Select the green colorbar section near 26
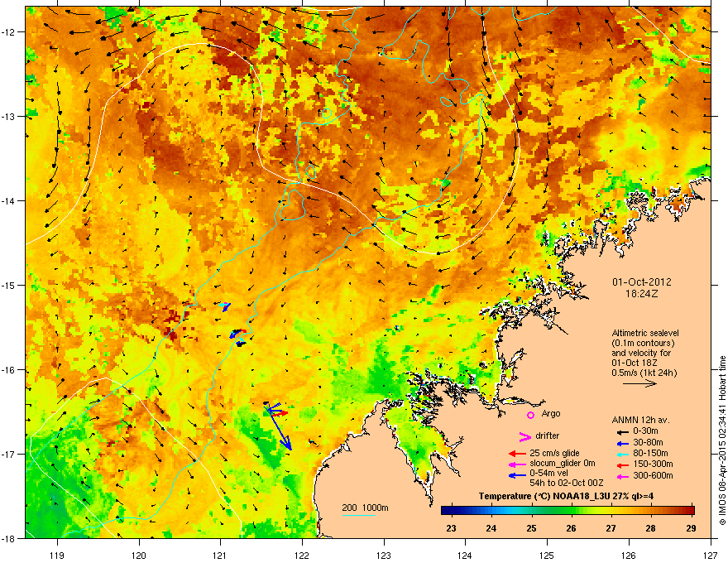 click(571, 510)
